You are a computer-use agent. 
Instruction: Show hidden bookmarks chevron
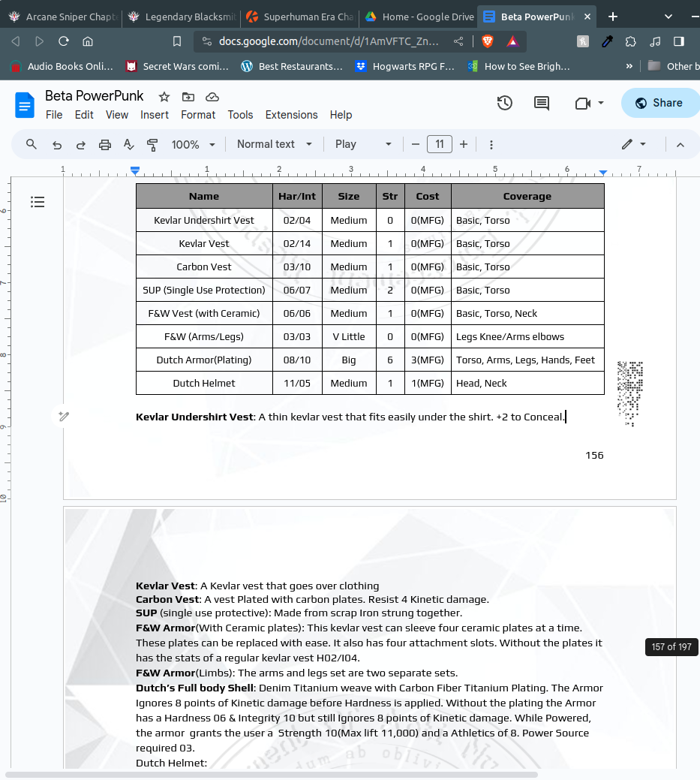(629, 66)
